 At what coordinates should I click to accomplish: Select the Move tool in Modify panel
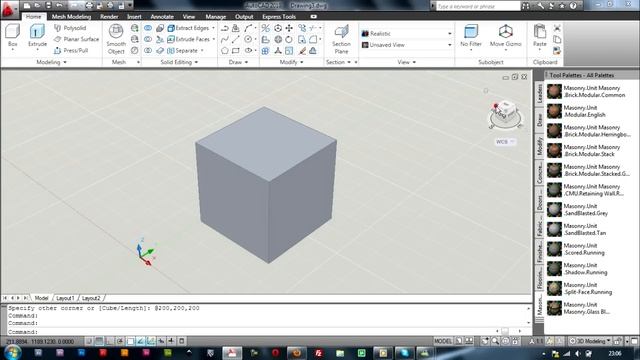tap(289, 28)
